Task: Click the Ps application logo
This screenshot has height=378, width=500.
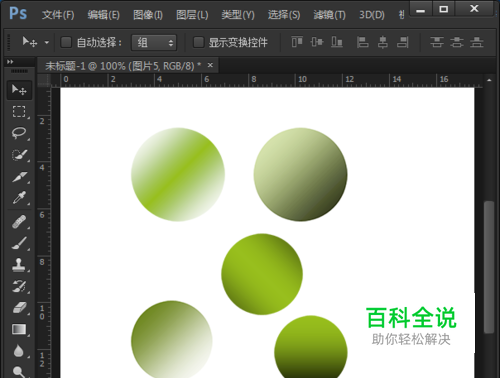Action: pyautogui.click(x=18, y=14)
